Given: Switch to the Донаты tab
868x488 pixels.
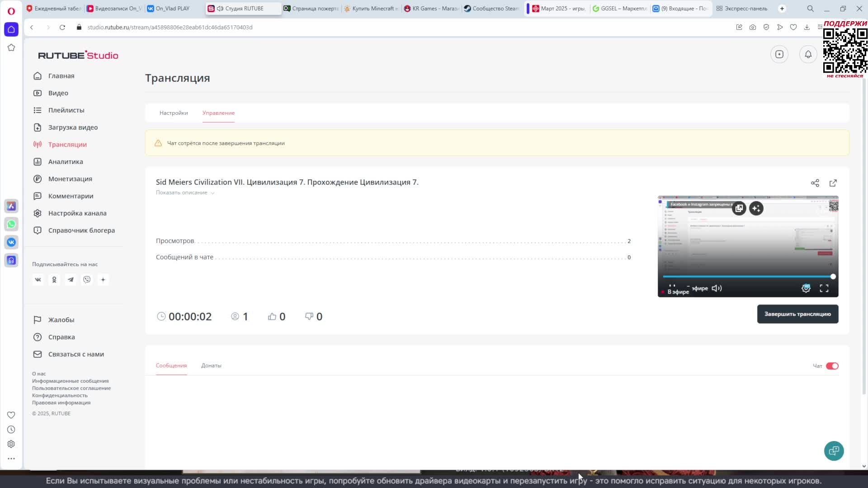Looking at the screenshot, I should pyautogui.click(x=211, y=366).
